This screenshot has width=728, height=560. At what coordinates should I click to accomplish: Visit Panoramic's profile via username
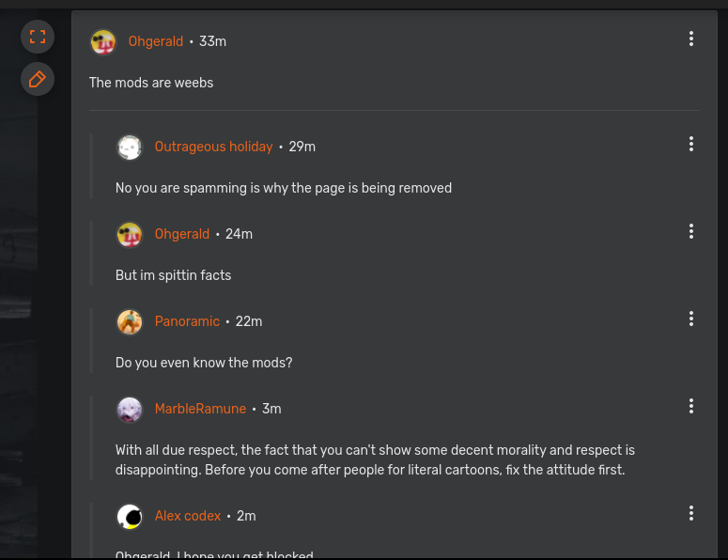click(187, 321)
